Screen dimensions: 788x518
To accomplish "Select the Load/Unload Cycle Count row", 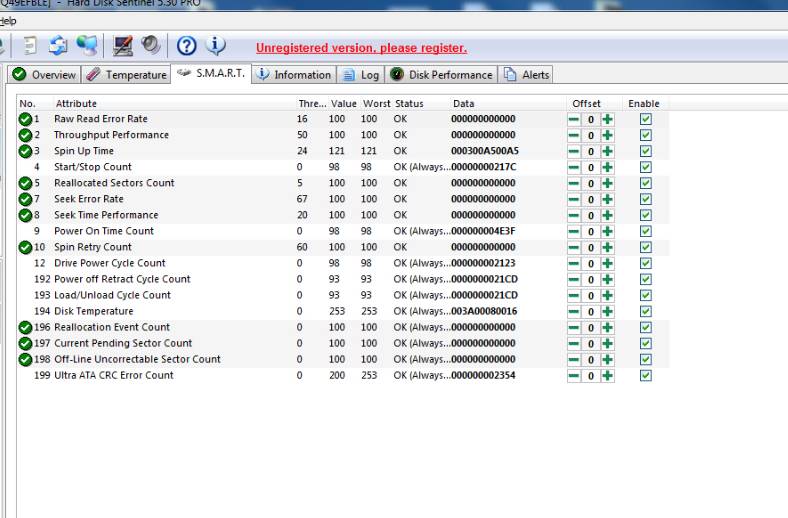I will [343, 295].
